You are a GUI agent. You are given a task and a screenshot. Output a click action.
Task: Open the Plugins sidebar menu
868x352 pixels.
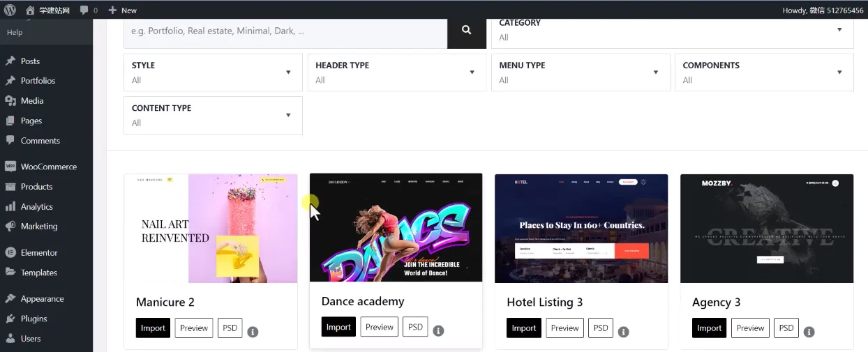[33, 319]
